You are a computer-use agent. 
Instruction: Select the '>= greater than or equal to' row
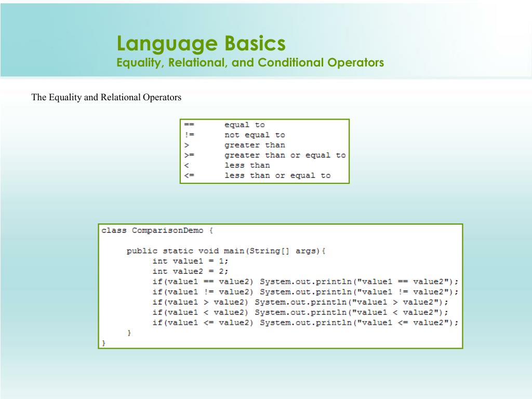[265, 155]
